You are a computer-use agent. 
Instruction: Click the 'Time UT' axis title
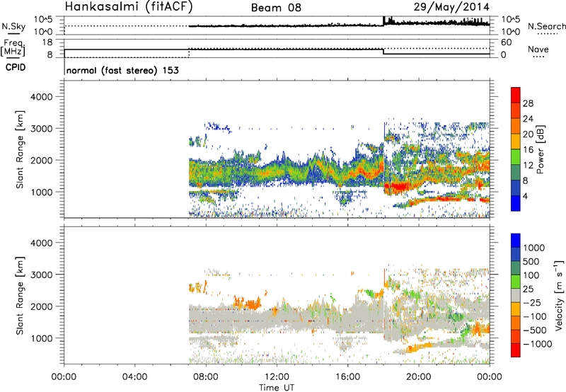pyautogui.click(x=277, y=388)
